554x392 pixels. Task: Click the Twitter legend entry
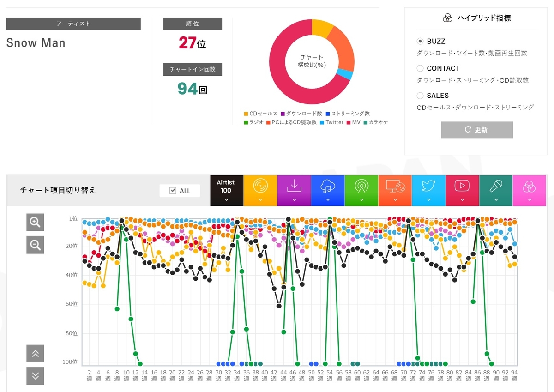click(331, 122)
